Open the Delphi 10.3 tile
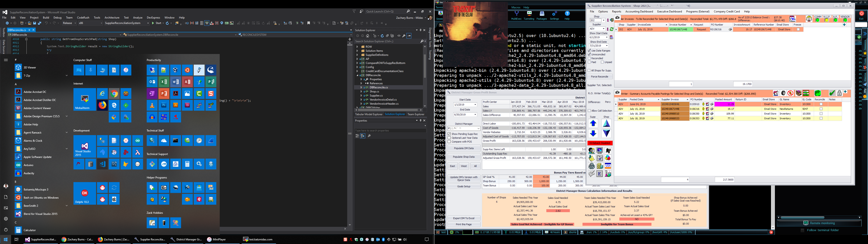Viewport: 868px width, 244px height. 85,193
